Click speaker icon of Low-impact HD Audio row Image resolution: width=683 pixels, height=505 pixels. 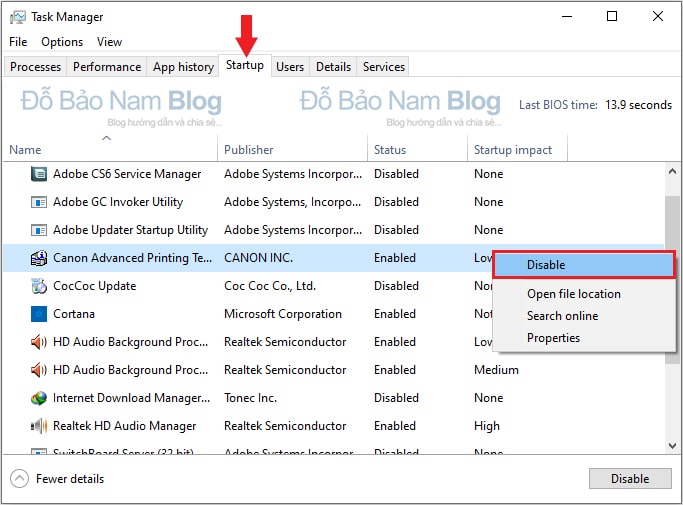[39, 342]
